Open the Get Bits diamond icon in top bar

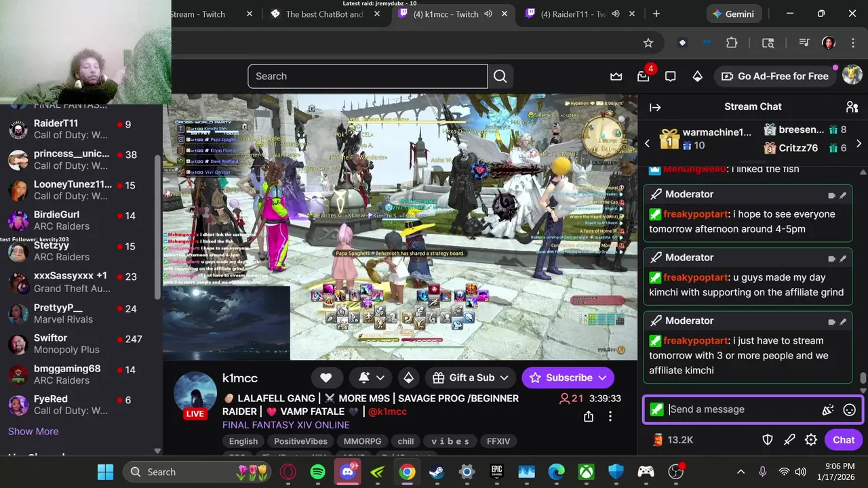[x=696, y=77]
